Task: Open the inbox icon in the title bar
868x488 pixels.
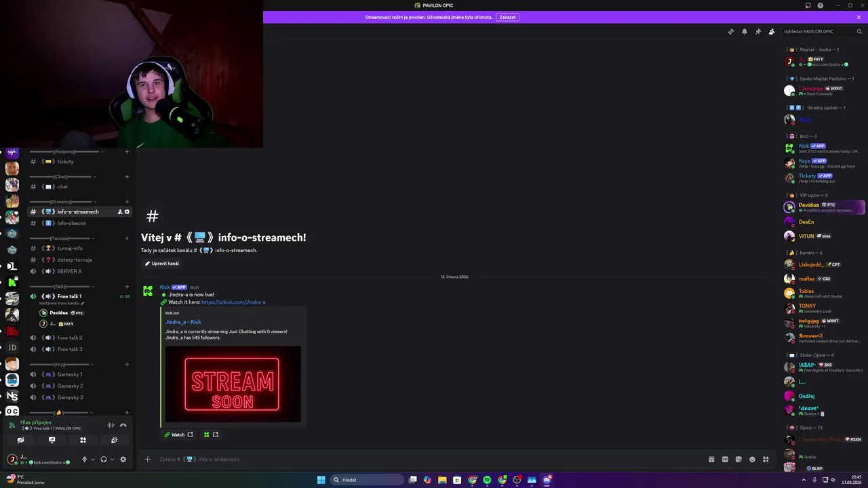Action: click(808, 5)
